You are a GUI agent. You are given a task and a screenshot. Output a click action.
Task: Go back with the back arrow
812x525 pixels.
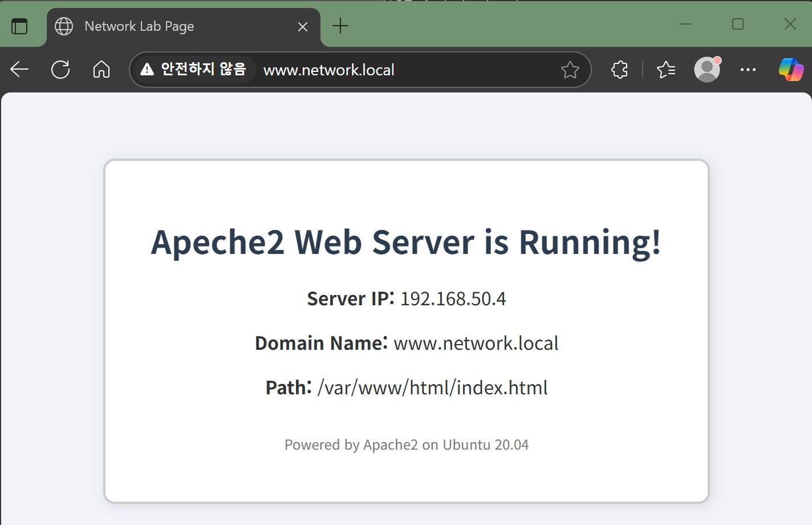pos(19,70)
